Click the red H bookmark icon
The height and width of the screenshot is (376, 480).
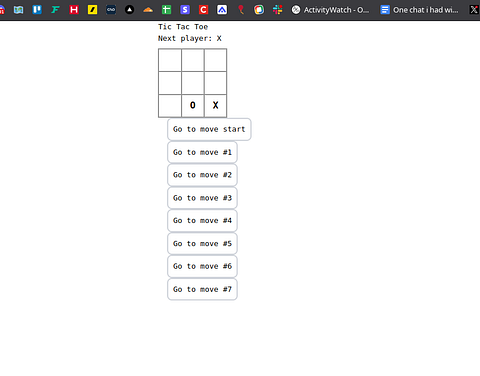pyautogui.click(x=74, y=10)
